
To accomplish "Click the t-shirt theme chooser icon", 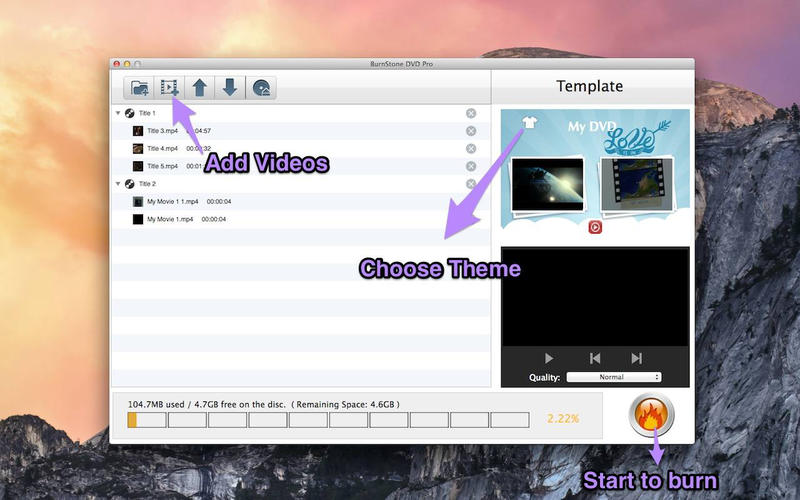I will (x=530, y=122).
